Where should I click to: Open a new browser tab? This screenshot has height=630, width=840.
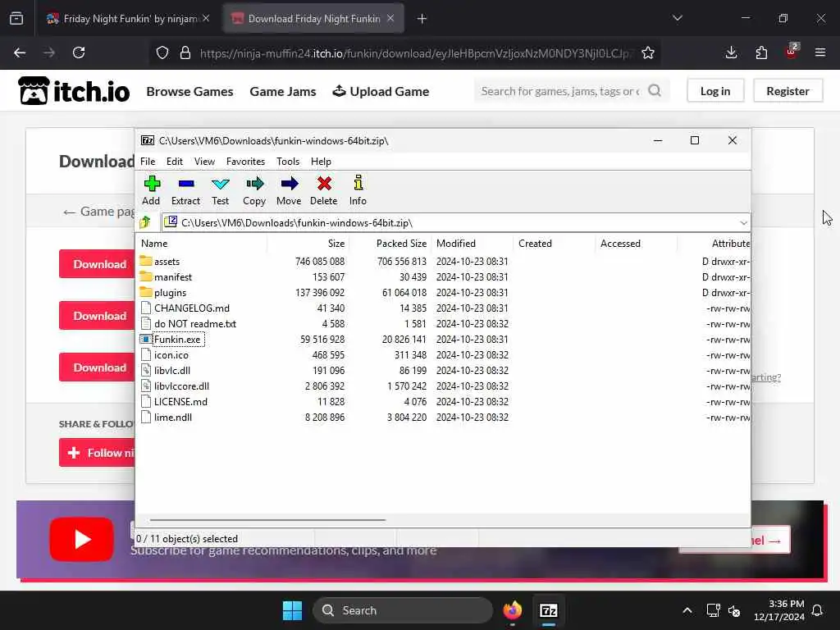[422, 19]
